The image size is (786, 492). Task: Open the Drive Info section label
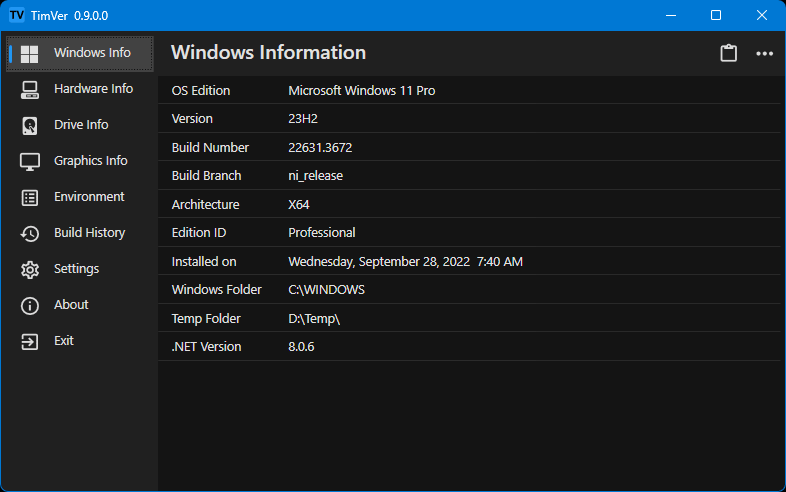81,125
